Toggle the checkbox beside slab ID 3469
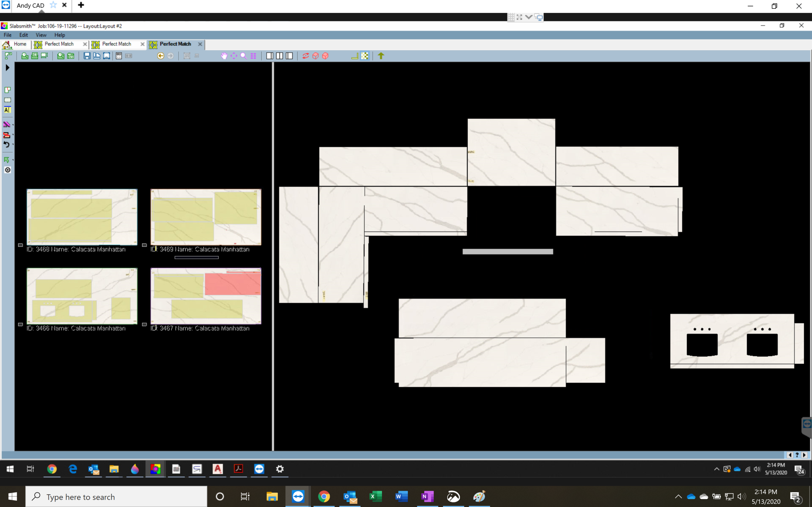This screenshot has width=812, height=507. click(144, 245)
